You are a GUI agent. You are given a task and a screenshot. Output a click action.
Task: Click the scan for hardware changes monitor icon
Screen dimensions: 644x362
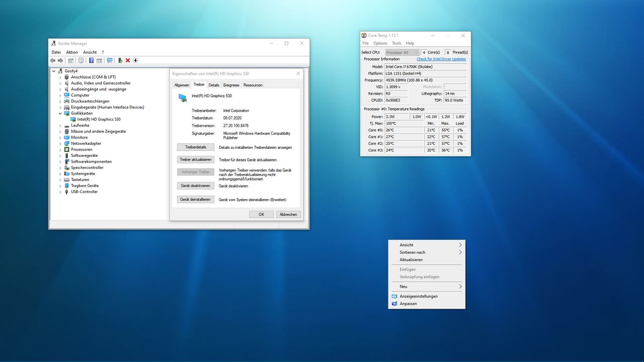tap(110, 60)
